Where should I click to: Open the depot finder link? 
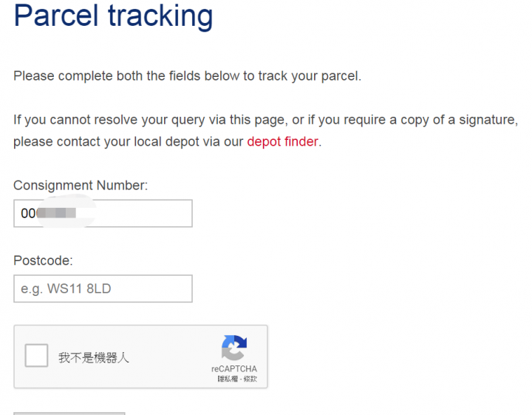click(x=282, y=141)
